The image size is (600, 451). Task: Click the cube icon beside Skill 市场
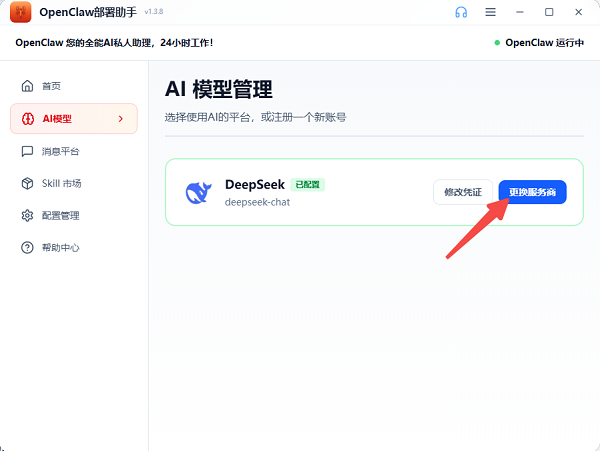tap(27, 183)
